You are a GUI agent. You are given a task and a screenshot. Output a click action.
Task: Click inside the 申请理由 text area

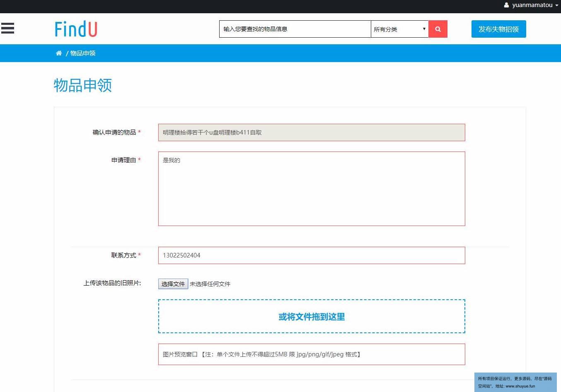311,189
